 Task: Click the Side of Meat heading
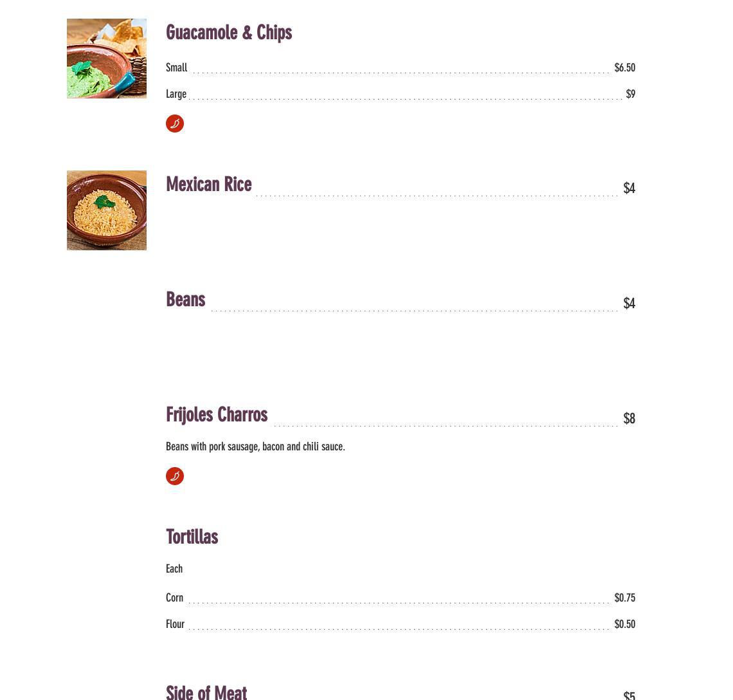(206, 692)
